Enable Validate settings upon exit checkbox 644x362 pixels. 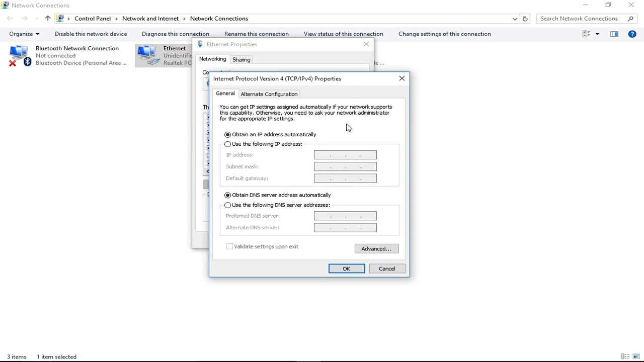pyautogui.click(x=229, y=246)
